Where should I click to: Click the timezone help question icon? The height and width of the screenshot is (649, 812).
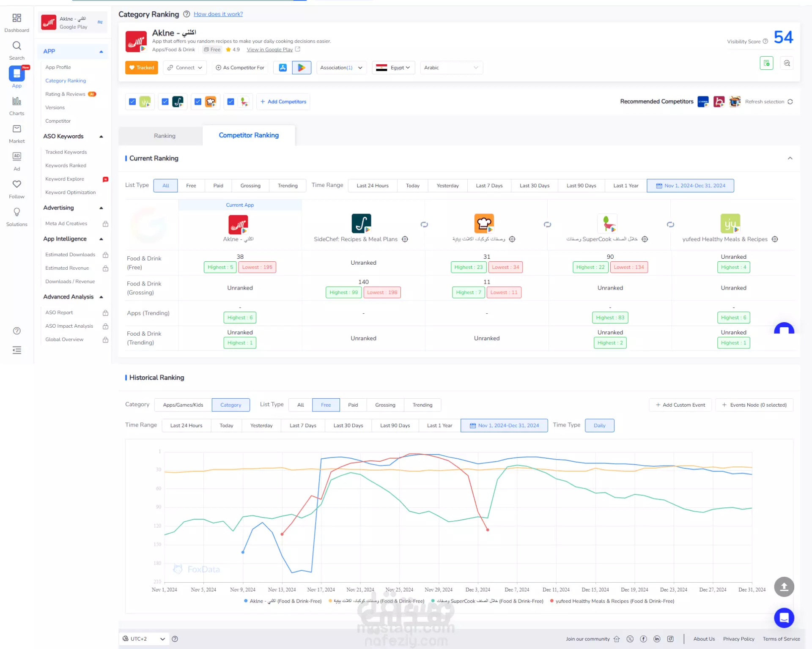[x=175, y=639]
